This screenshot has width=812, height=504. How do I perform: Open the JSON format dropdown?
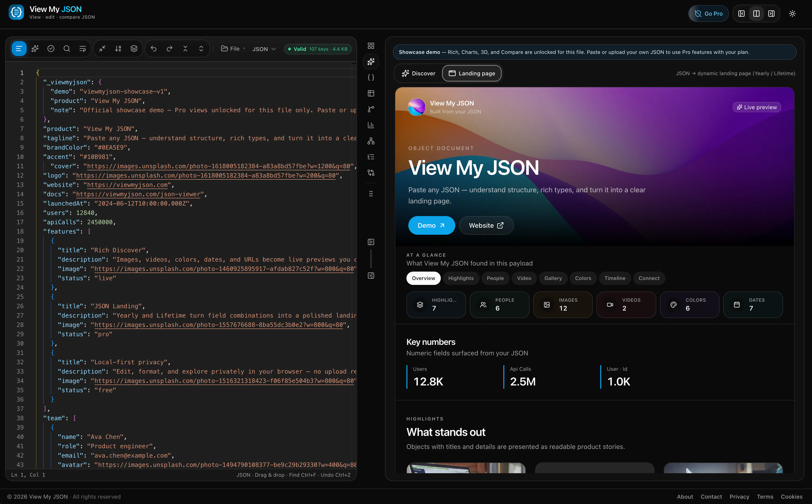point(264,49)
